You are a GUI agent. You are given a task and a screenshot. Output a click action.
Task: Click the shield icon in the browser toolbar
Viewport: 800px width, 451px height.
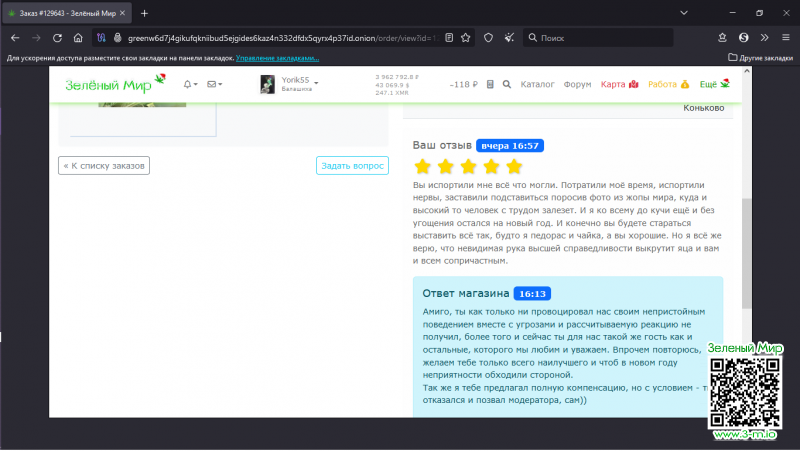[488, 38]
